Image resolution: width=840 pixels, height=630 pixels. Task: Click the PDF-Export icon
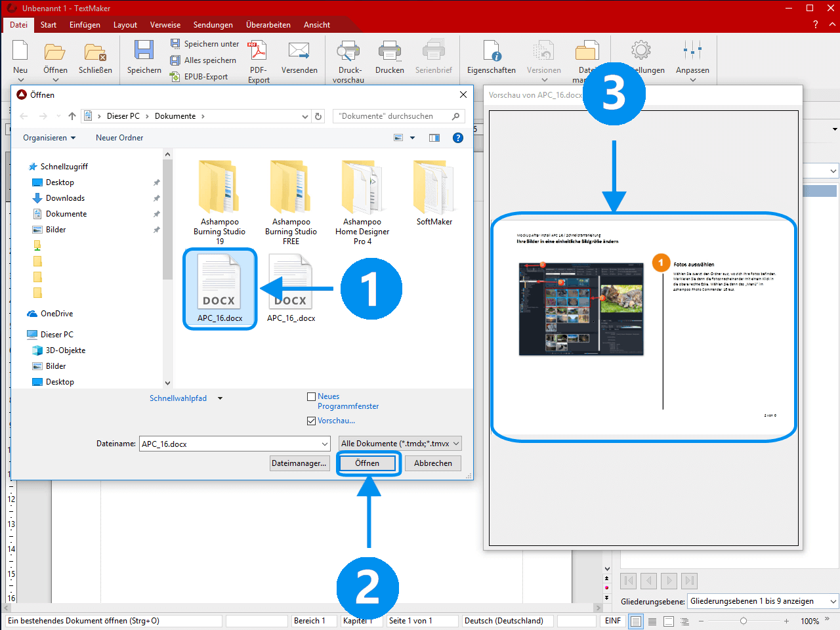(258, 51)
